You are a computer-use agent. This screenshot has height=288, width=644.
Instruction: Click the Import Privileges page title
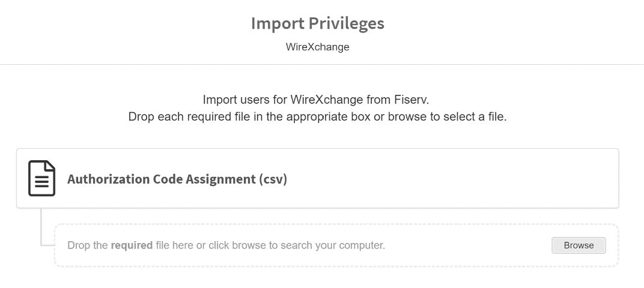(317, 23)
